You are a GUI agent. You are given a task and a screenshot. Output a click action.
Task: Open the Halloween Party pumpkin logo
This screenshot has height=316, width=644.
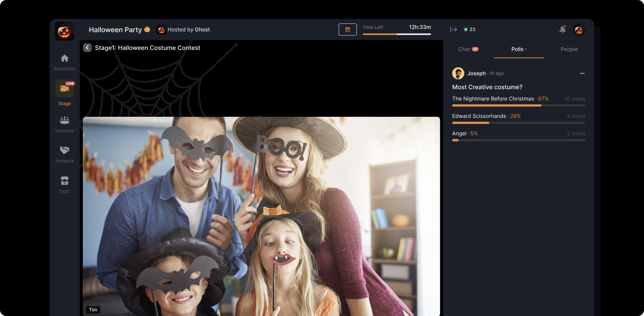click(x=64, y=31)
